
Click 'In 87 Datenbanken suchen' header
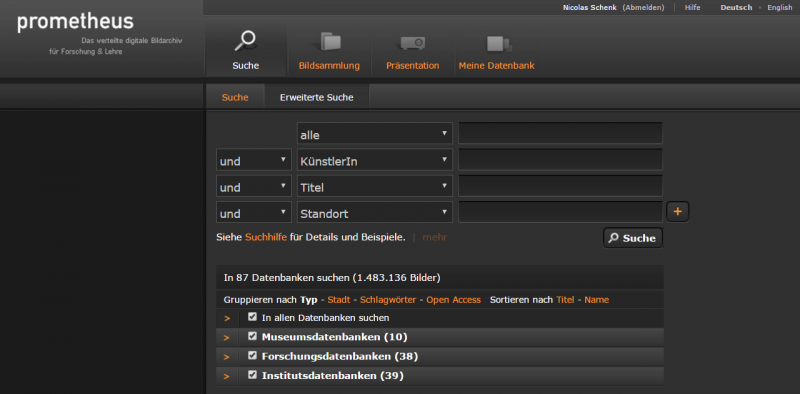point(440,278)
